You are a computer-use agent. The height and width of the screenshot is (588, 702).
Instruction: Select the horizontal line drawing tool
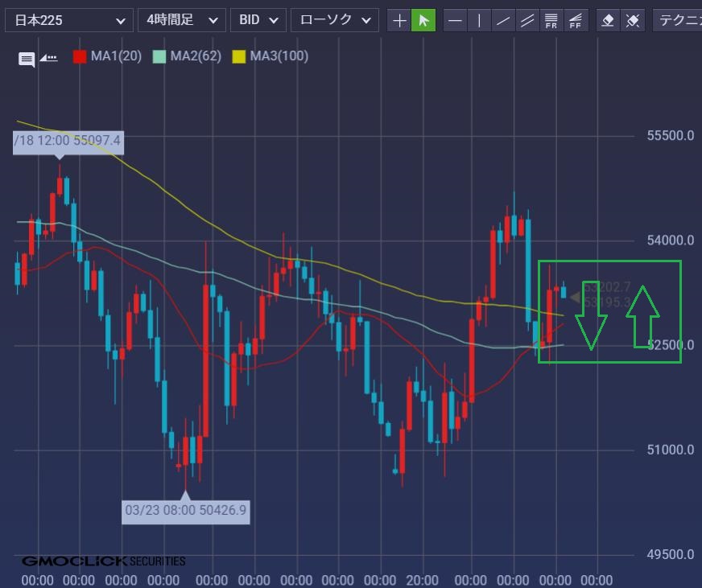(x=456, y=20)
